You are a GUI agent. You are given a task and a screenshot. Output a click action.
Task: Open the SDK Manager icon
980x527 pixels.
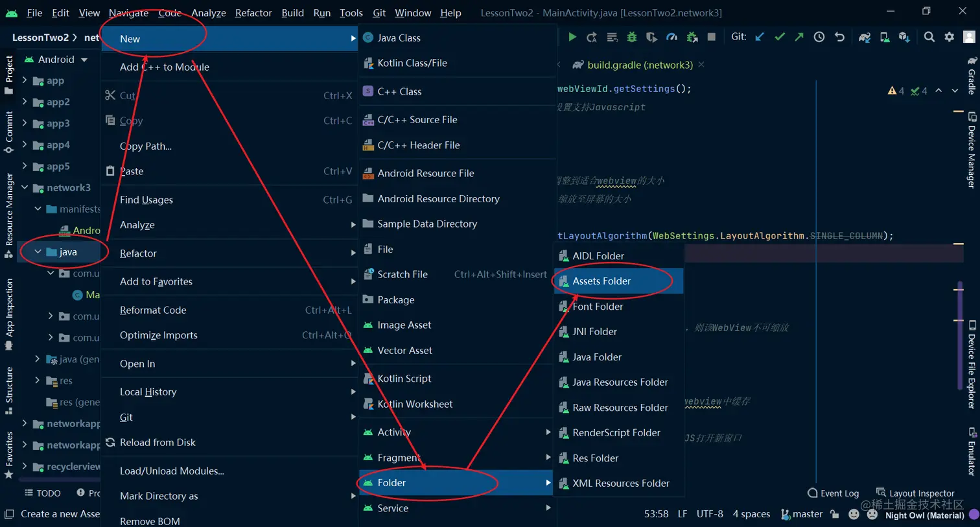[x=904, y=37]
